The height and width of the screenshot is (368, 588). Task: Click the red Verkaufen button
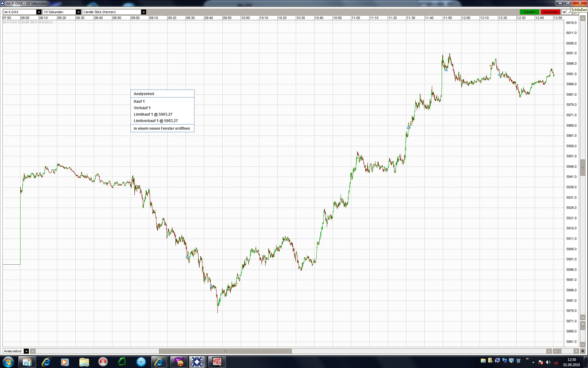point(550,12)
